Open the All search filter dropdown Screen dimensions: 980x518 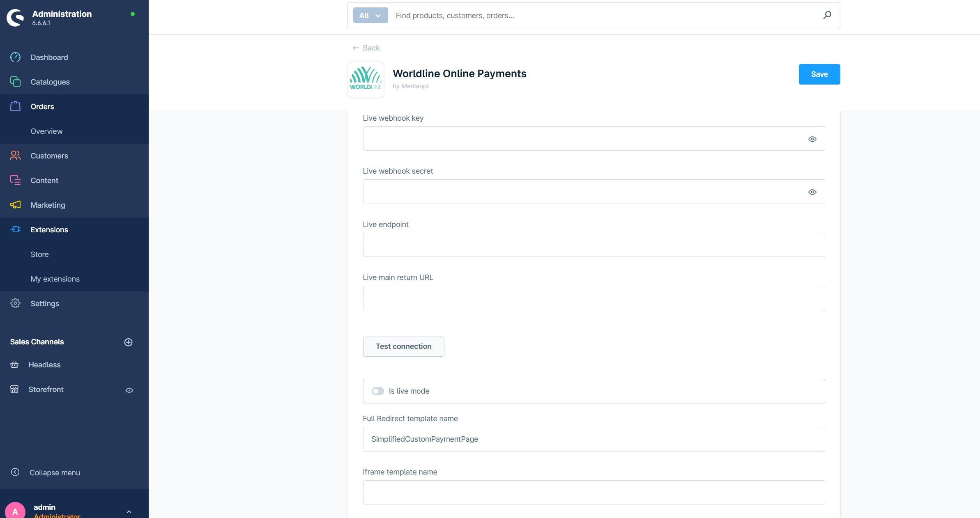click(370, 15)
